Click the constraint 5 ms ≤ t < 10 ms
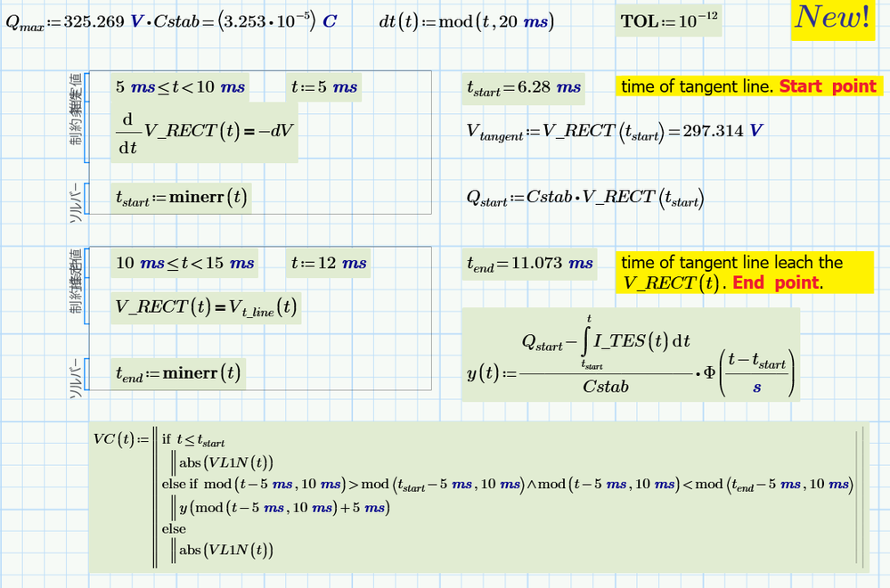This screenshot has height=588, width=890. 181,87
